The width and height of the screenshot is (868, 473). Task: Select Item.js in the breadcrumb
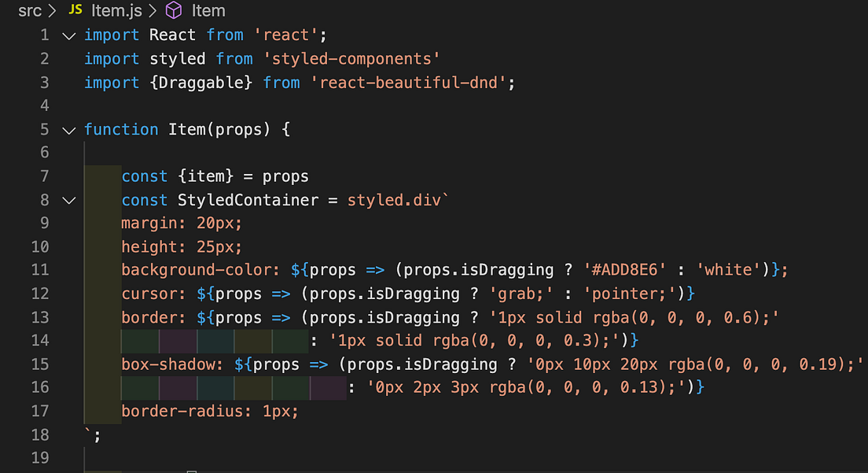pos(116,10)
